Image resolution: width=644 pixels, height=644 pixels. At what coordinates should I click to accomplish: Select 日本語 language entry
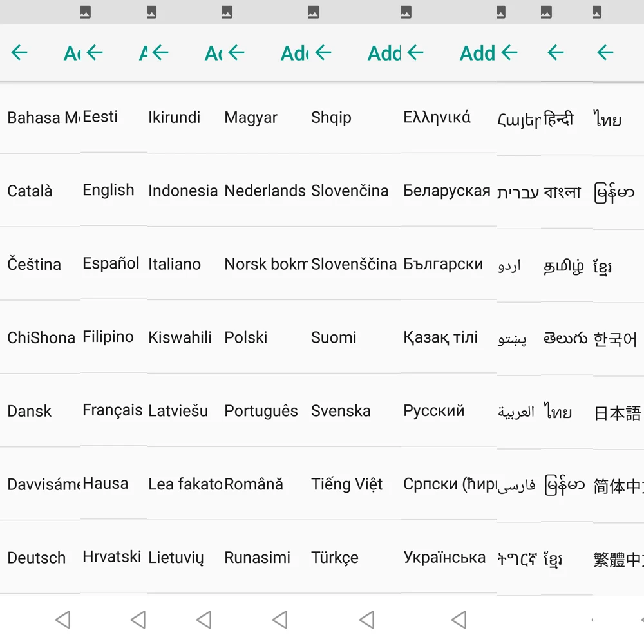[x=618, y=413]
